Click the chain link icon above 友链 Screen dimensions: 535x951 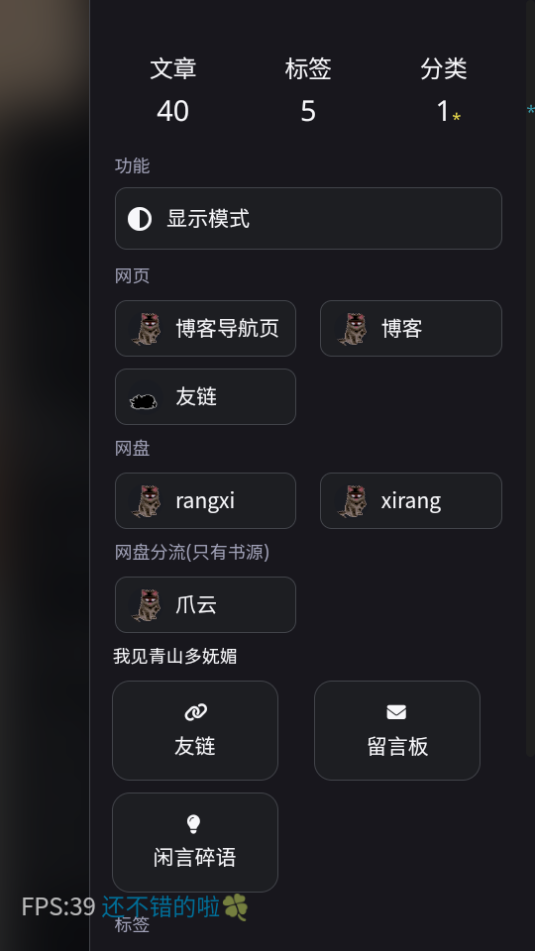pos(195,712)
